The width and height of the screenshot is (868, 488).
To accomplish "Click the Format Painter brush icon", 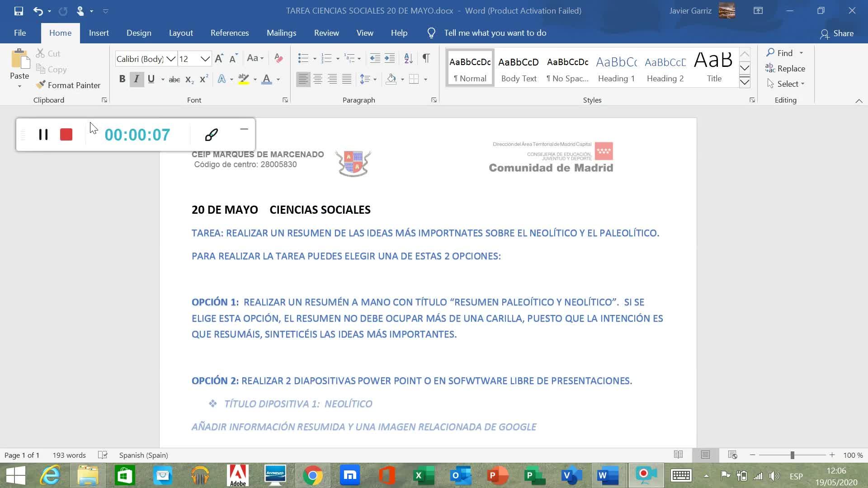I will tap(41, 85).
